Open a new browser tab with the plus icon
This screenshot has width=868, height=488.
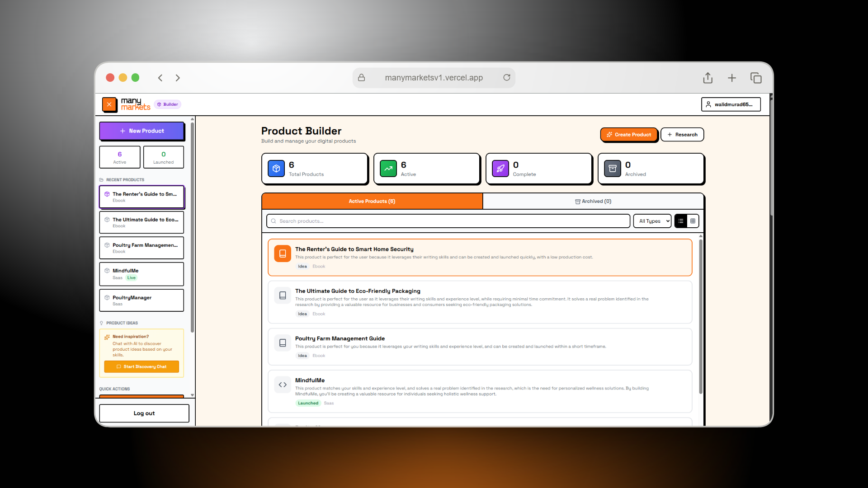click(x=731, y=78)
